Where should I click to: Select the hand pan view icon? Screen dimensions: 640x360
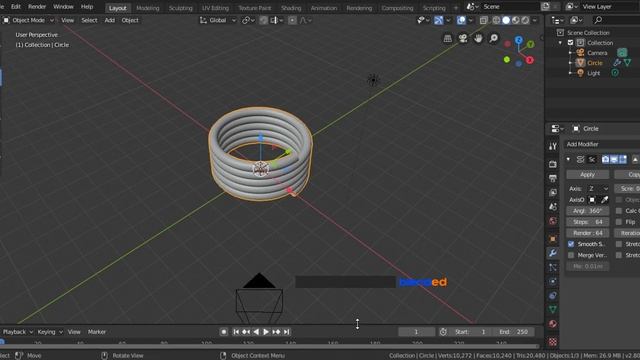pos(478,38)
